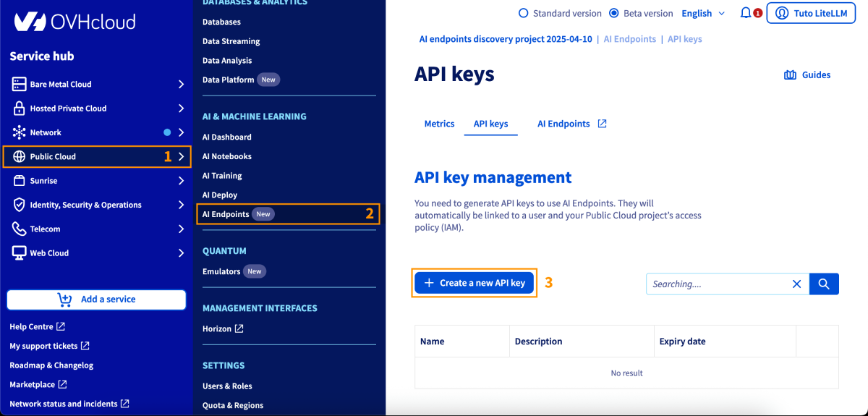
Task: Click the Bare Metal Cloud server icon
Action: click(20, 84)
